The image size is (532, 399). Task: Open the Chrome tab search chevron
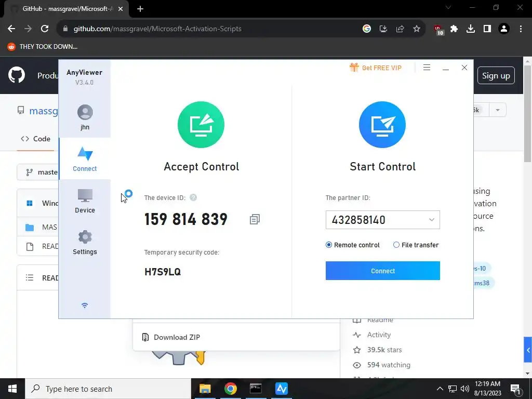point(448,7)
